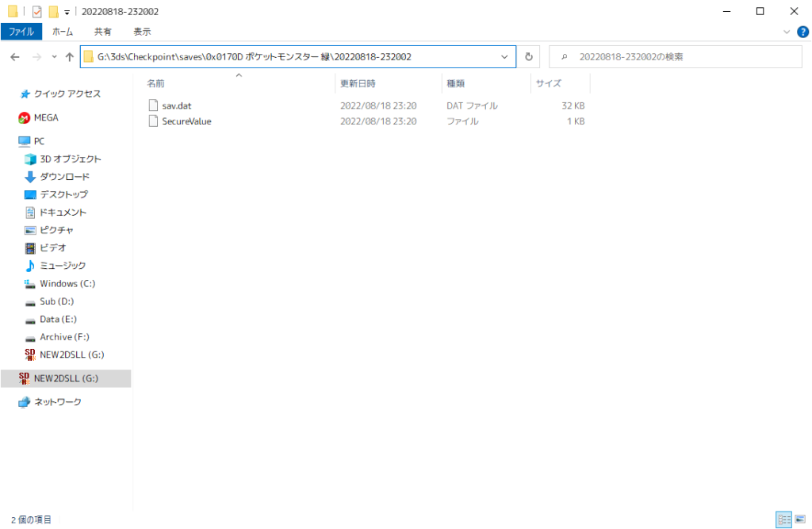Click the ドキュメント icon
The image size is (812, 529).
pyautogui.click(x=30, y=213)
